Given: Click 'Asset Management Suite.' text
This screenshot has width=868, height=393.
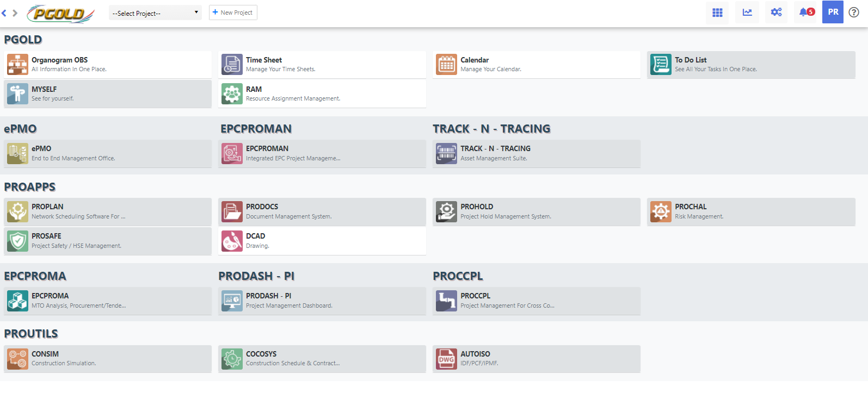Looking at the screenshot, I should click(x=494, y=158).
